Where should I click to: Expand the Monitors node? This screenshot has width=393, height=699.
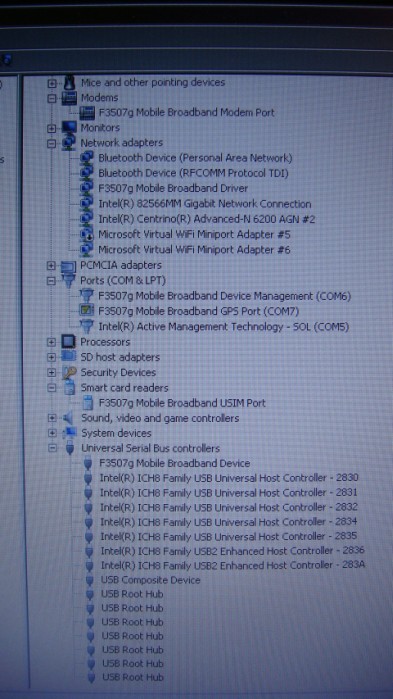coord(52,128)
